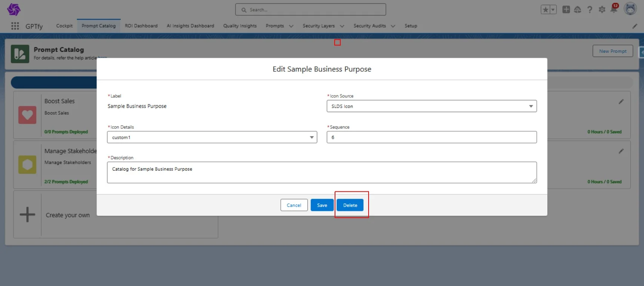Cancel the Edit Sample Business Purpose dialog
Screen dimensions: 644x286
[x=294, y=205]
